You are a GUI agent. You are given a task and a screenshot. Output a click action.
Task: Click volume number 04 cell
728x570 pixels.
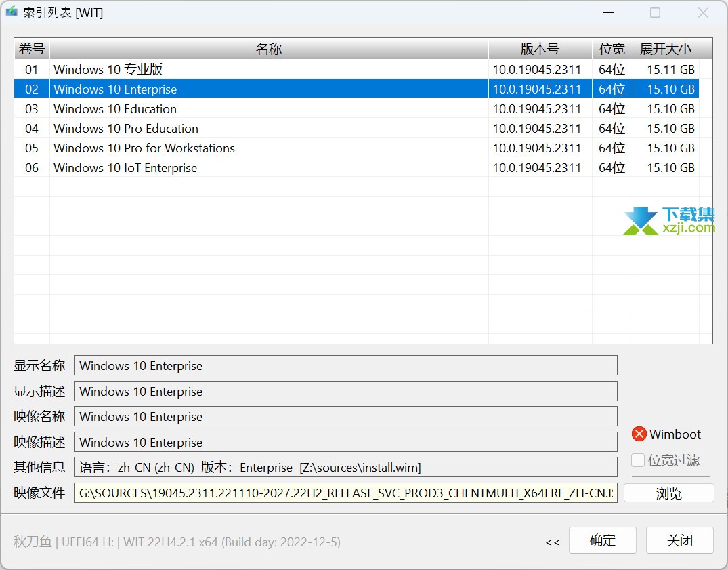[32, 128]
